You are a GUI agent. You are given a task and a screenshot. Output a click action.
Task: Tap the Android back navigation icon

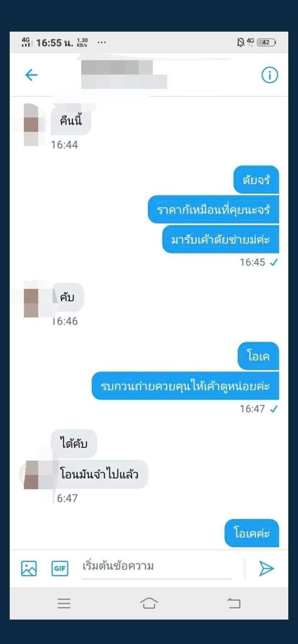pos(234,603)
